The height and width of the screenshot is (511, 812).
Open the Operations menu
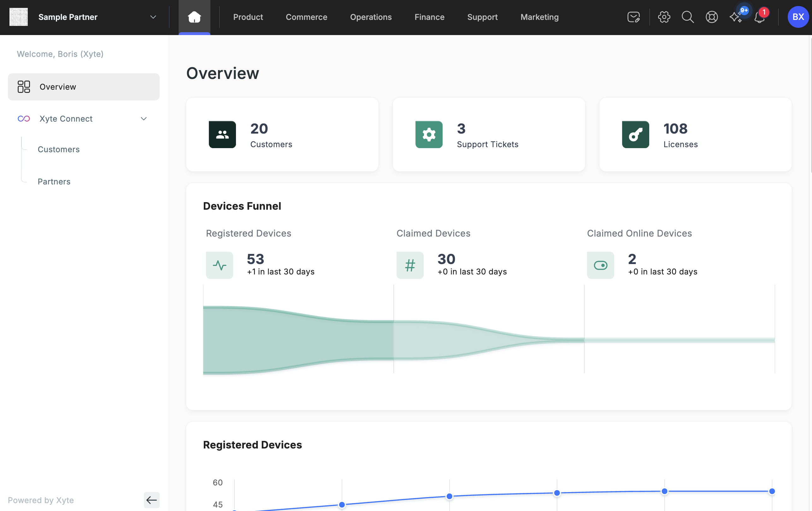371,17
